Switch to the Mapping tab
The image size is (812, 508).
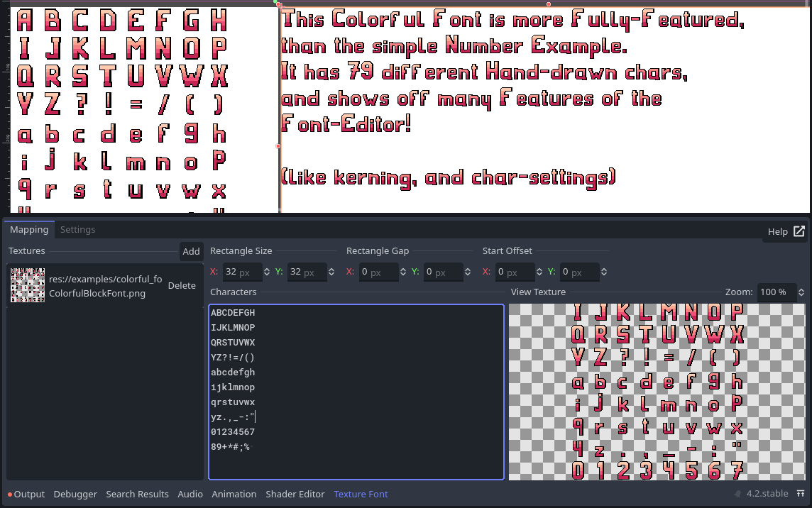[x=29, y=229]
